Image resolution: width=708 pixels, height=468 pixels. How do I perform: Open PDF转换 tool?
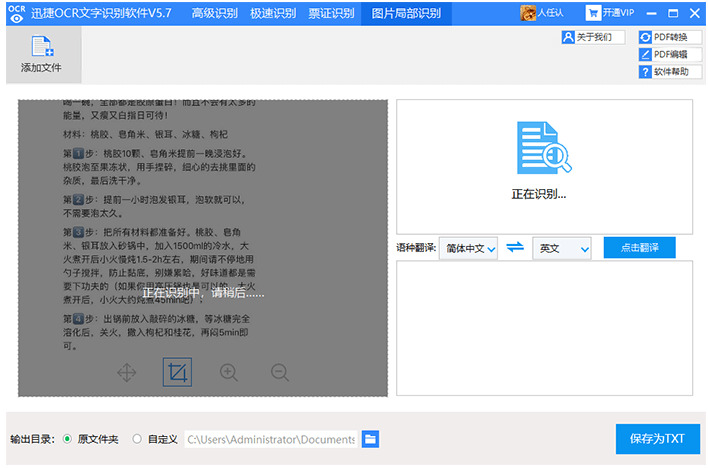point(663,37)
